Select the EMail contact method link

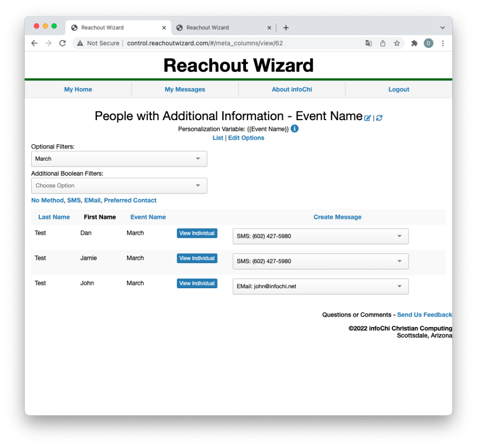point(92,200)
